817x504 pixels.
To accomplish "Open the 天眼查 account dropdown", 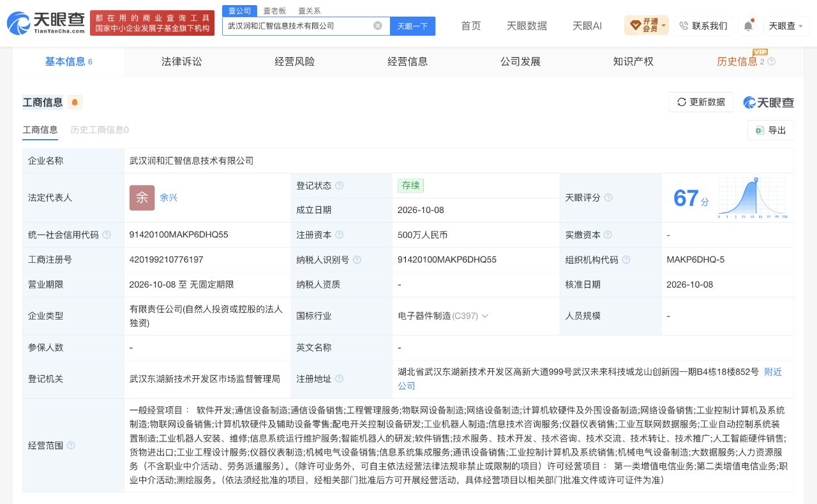I will pyautogui.click(x=786, y=26).
